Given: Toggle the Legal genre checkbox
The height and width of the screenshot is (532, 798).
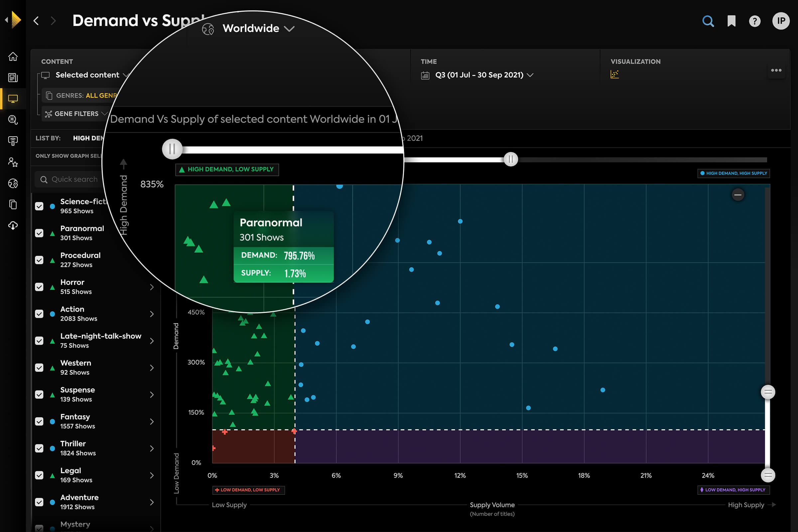Looking at the screenshot, I should coord(39,475).
